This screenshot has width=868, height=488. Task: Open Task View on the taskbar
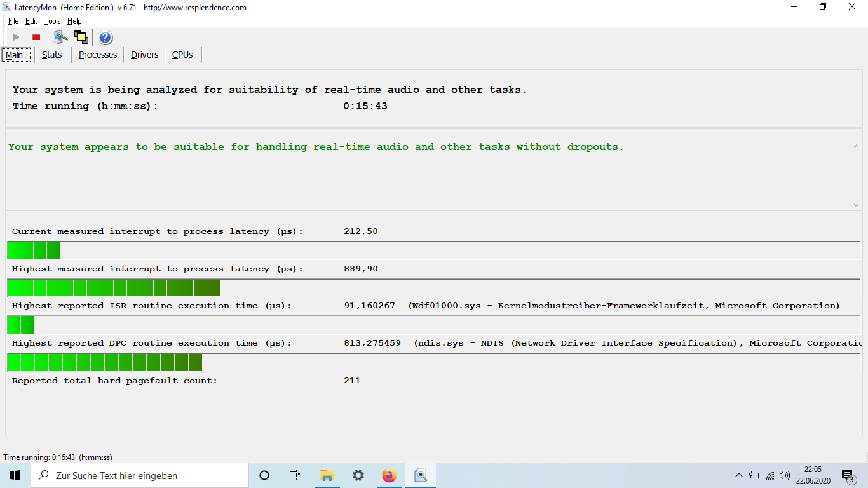[x=295, y=475]
